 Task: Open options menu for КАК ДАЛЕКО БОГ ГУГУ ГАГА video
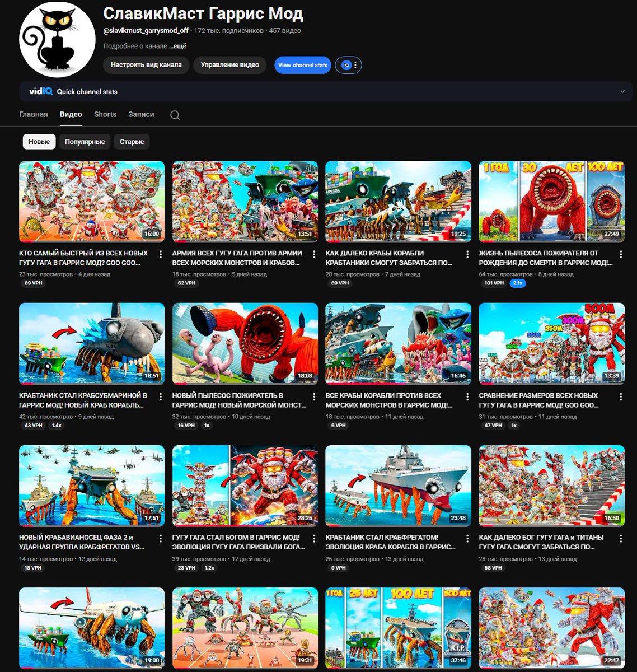click(621, 539)
